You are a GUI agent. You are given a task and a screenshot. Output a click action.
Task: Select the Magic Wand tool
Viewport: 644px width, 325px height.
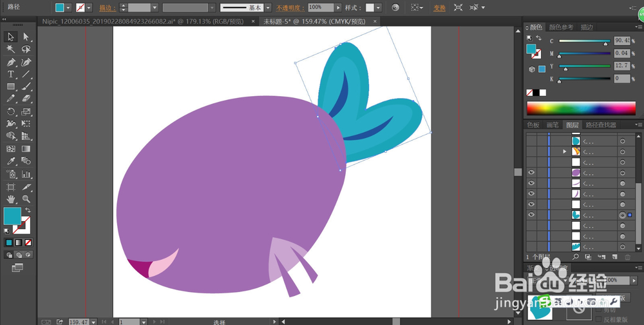pos(11,49)
